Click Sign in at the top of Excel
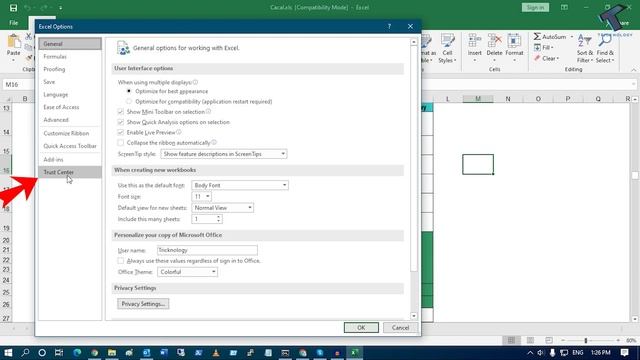The height and width of the screenshot is (360, 640). click(x=535, y=7)
